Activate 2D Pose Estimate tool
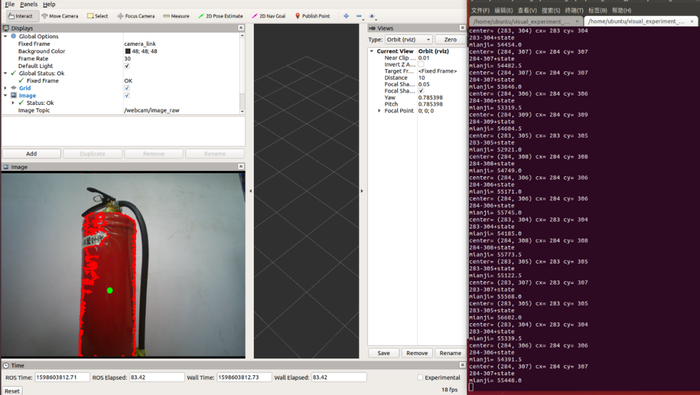 [x=221, y=16]
